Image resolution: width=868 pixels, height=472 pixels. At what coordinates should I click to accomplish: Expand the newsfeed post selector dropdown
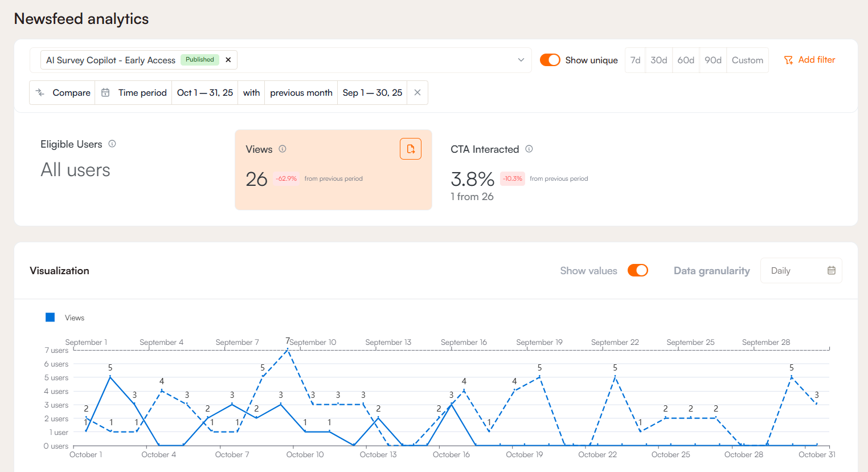tap(521, 60)
